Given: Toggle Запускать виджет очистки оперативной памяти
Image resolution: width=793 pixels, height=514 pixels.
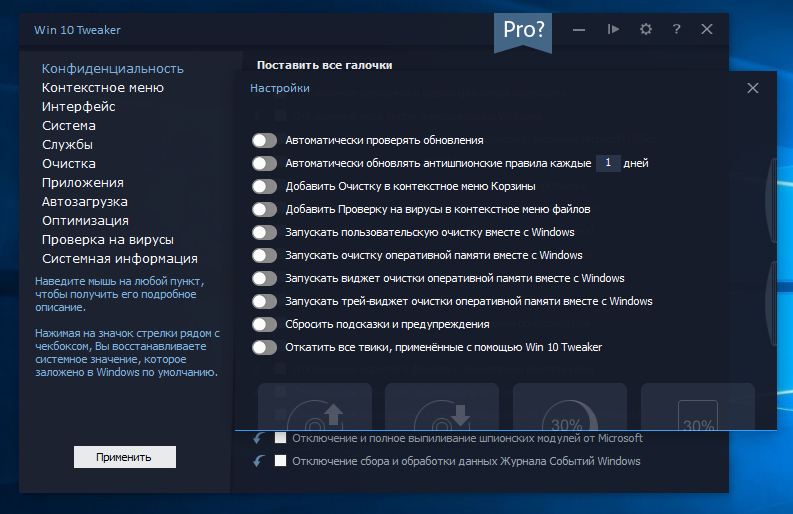Looking at the screenshot, I should point(265,279).
